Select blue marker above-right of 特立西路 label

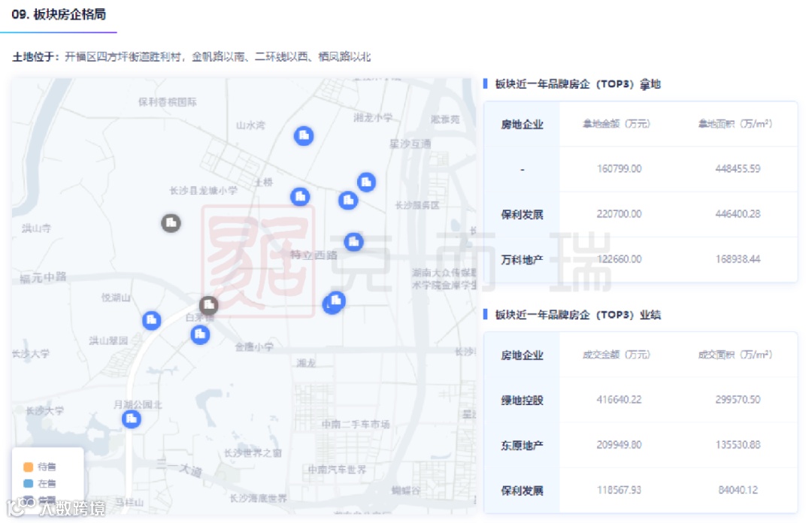[x=353, y=241]
